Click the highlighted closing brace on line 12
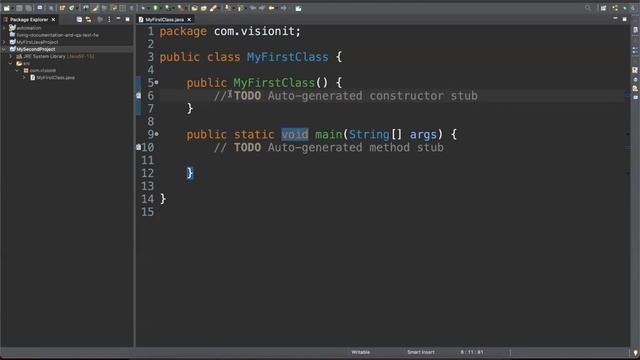 190,173
